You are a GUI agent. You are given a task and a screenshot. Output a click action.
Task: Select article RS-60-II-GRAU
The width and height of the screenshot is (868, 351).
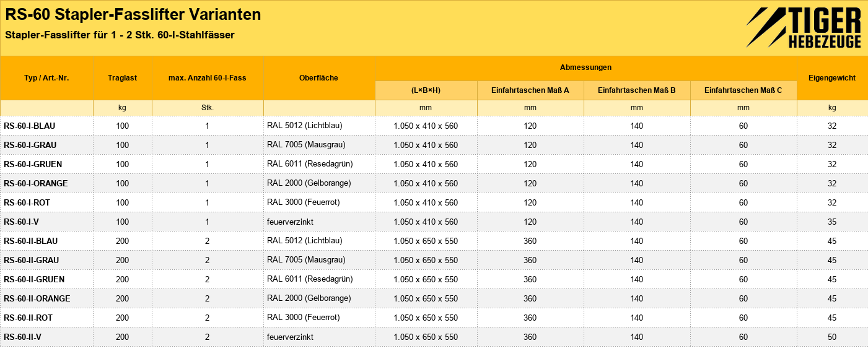[x=32, y=260]
